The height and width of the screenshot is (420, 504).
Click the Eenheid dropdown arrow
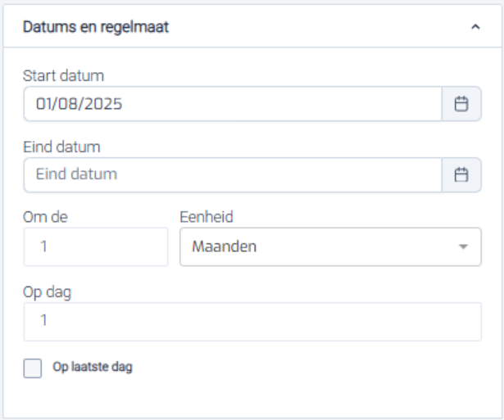(464, 246)
